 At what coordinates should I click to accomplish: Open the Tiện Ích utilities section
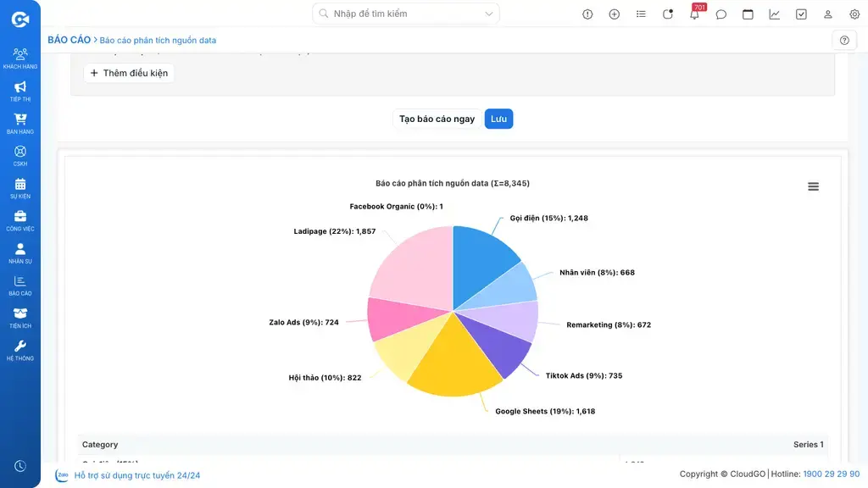pos(20,319)
